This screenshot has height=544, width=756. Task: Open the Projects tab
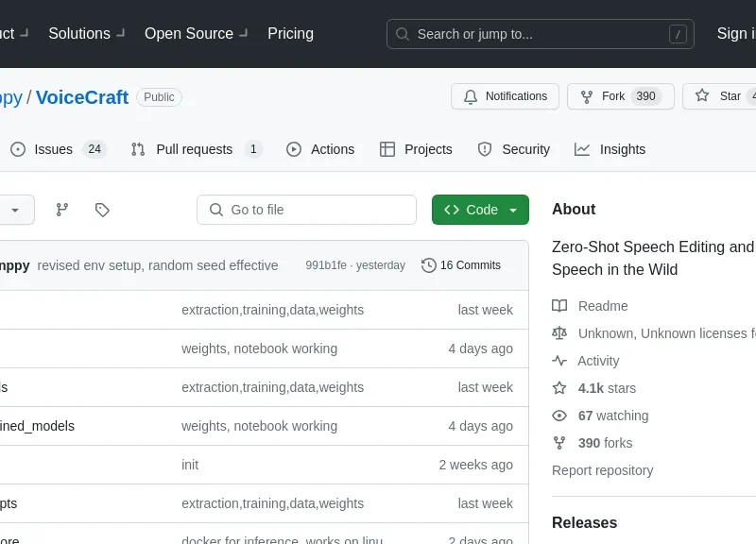click(x=416, y=149)
